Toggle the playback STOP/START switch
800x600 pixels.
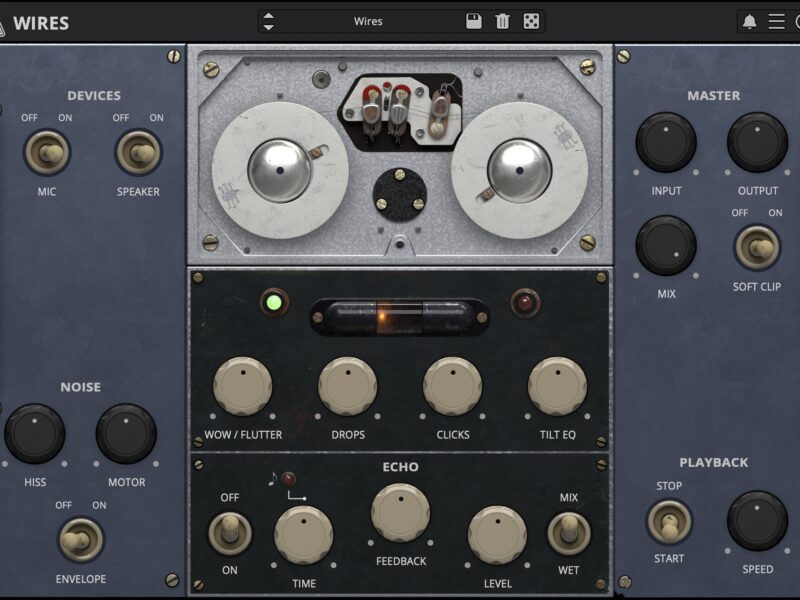(669, 521)
